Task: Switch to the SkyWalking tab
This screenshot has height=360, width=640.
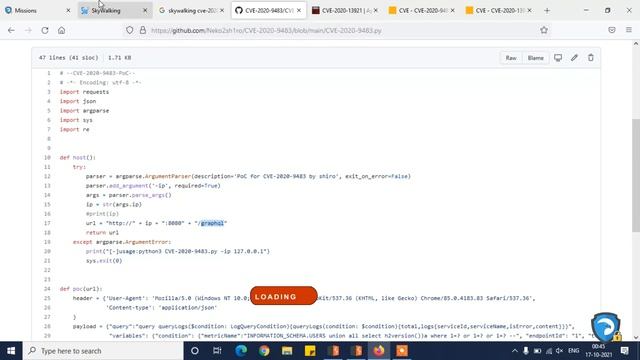Action: tap(115, 11)
